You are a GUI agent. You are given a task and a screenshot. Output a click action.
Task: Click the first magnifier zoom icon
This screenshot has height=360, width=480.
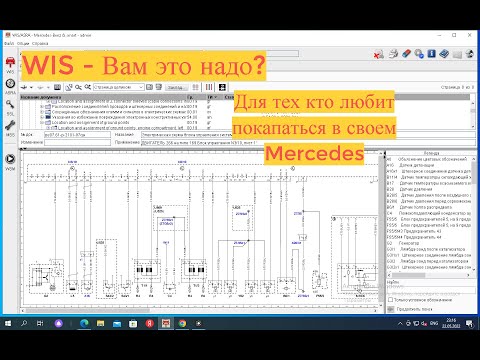tap(78, 87)
